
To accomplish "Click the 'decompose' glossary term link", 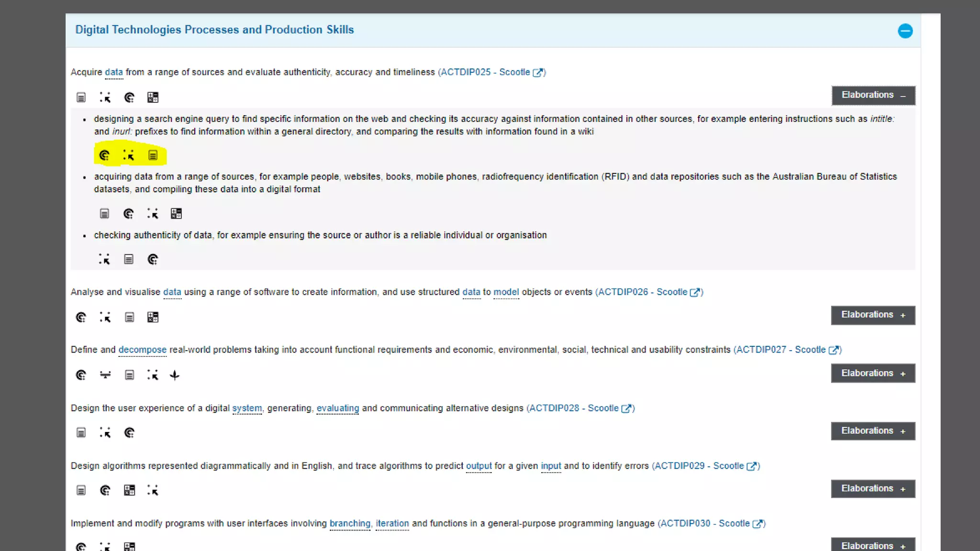I will coord(142,350).
